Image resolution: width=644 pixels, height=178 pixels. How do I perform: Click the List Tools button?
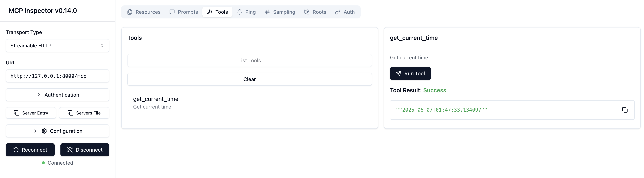point(249,60)
